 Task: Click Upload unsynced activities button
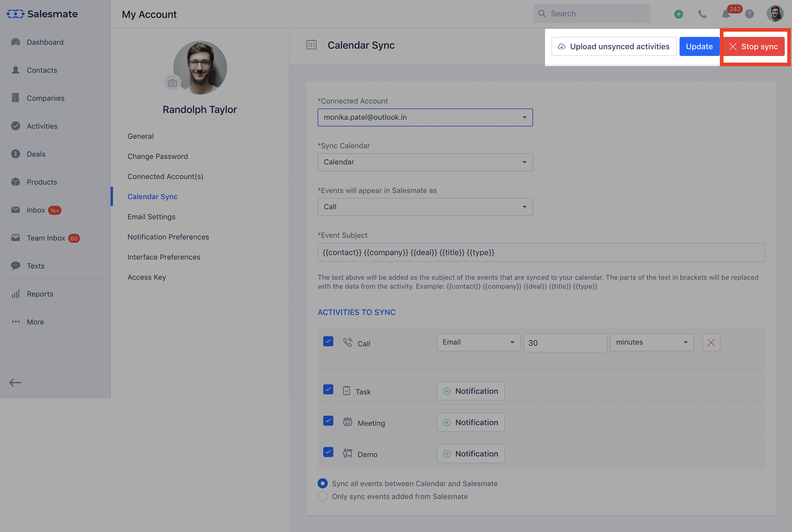click(614, 46)
